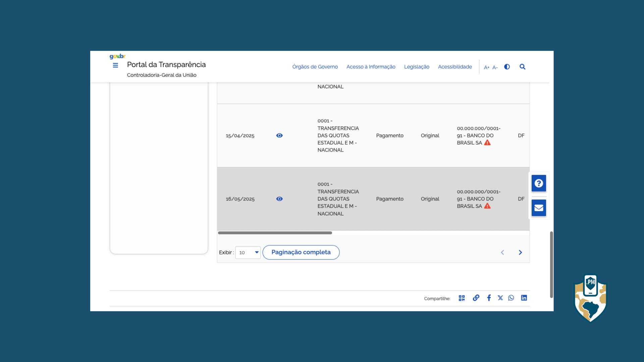Go to next table page chevron
This screenshot has width=644, height=362.
click(520, 252)
